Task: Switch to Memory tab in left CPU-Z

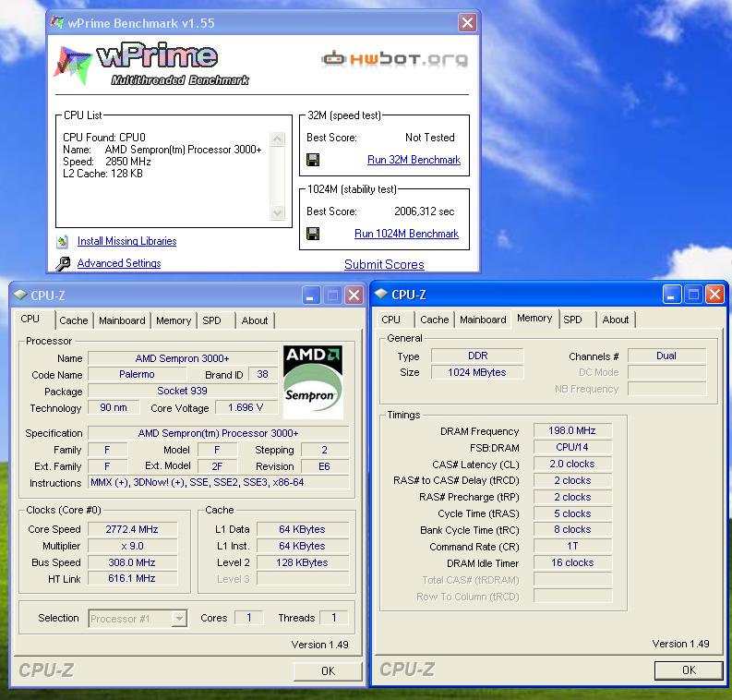Action: [x=174, y=320]
